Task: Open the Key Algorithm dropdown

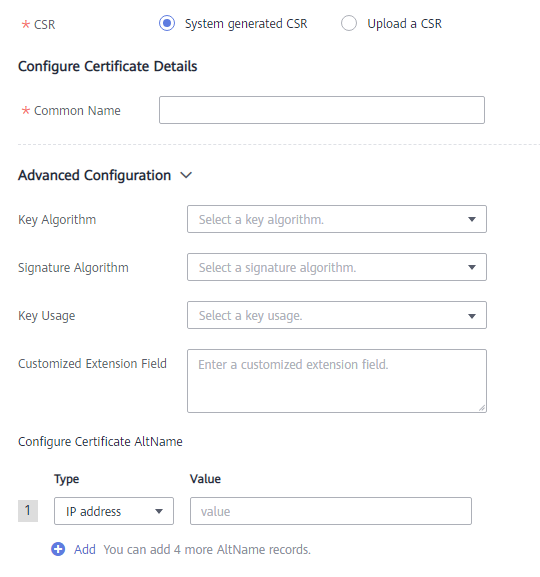Action: point(337,219)
